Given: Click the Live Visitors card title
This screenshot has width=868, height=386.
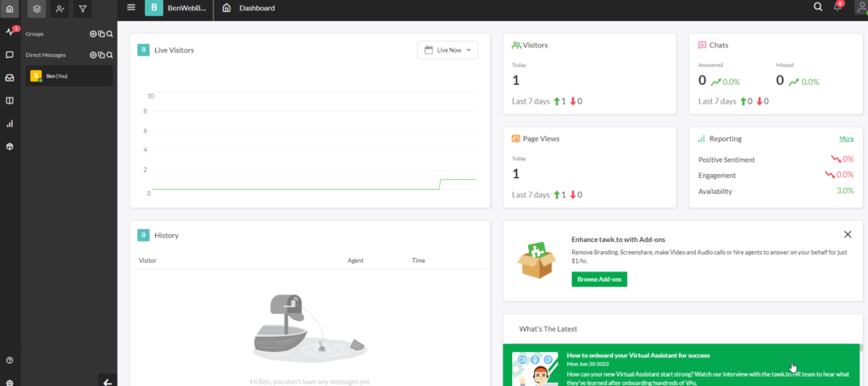Looking at the screenshot, I should 174,50.
